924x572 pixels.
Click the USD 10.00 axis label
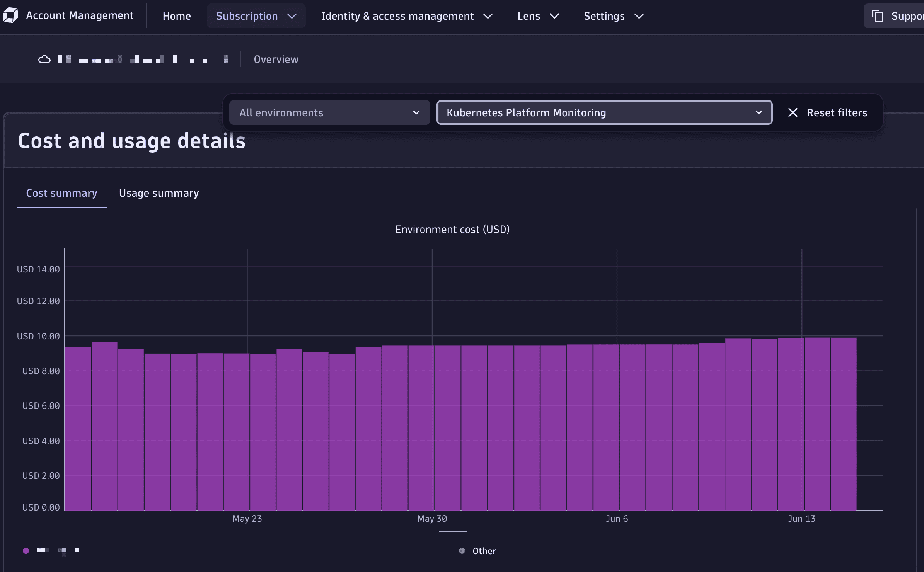coord(38,336)
